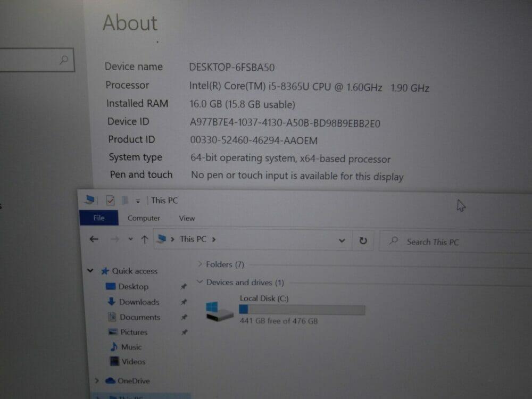Click the pin icon beside Downloads

(184, 302)
